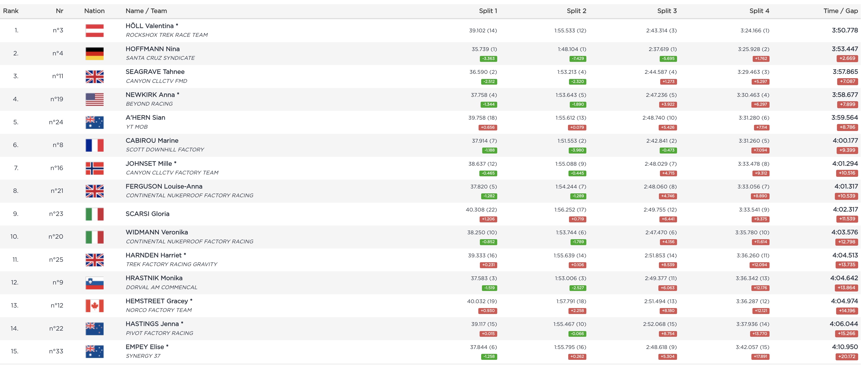Sort by the Rank column header
The height and width of the screenshot is (365, 868).
pyautogui.click(x=11, y=11)
